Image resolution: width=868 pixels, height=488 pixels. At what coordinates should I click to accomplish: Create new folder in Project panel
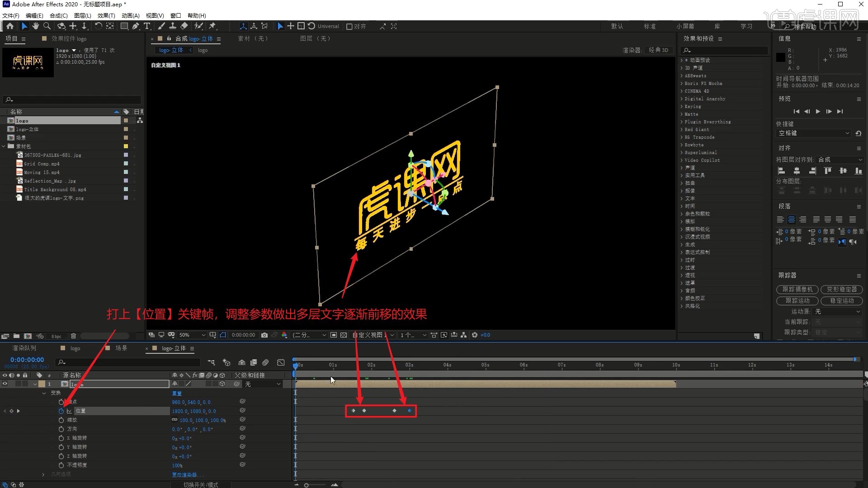[x=16, y=336]
